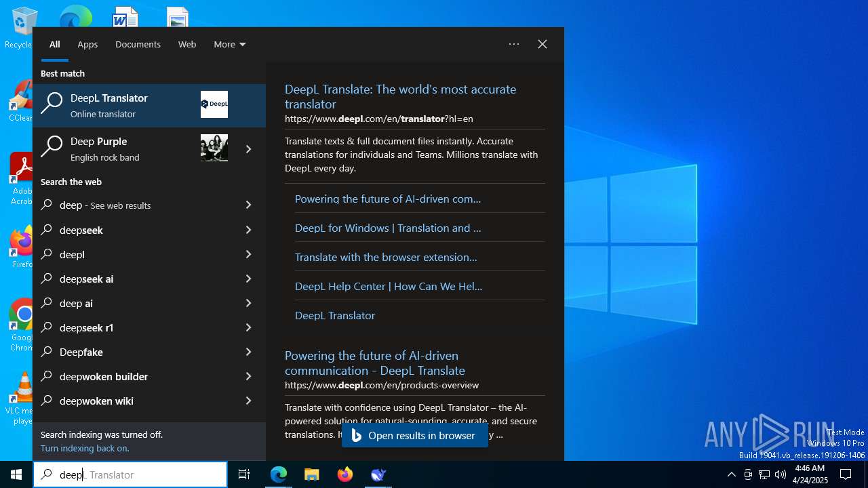Choose the 'deepwoken wiki' web suggestion
Image resolution: width=868 pixels, height=488 pixels.
coord(132,401)
